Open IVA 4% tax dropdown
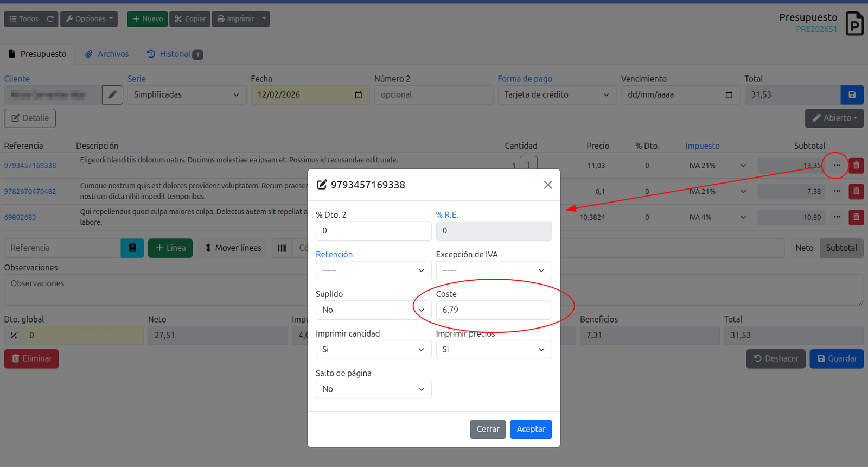The image size is (868, 467). (x=718, y=217)
